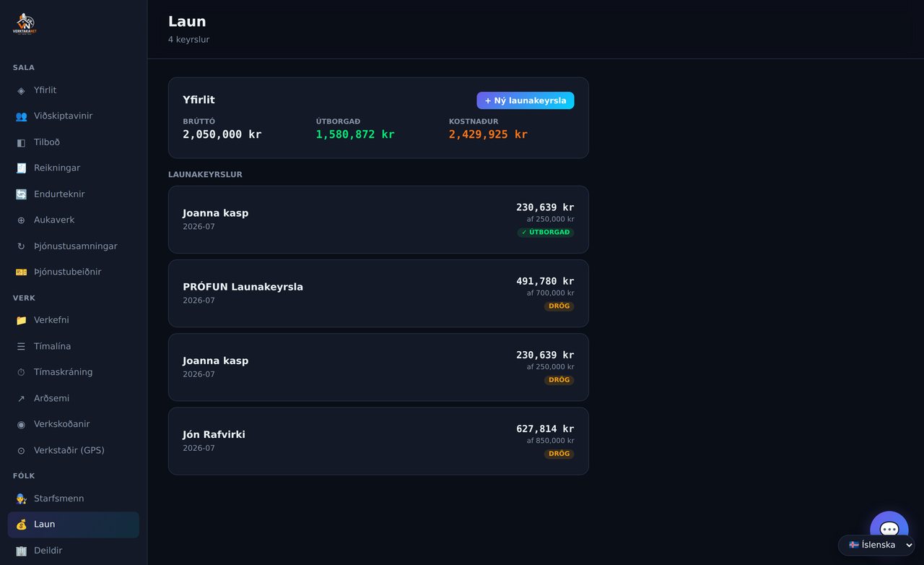Click the Starfsmenn worker icon
Image resolution: width=924 pixels, height=565 pixels.
(x=21, y=499)
